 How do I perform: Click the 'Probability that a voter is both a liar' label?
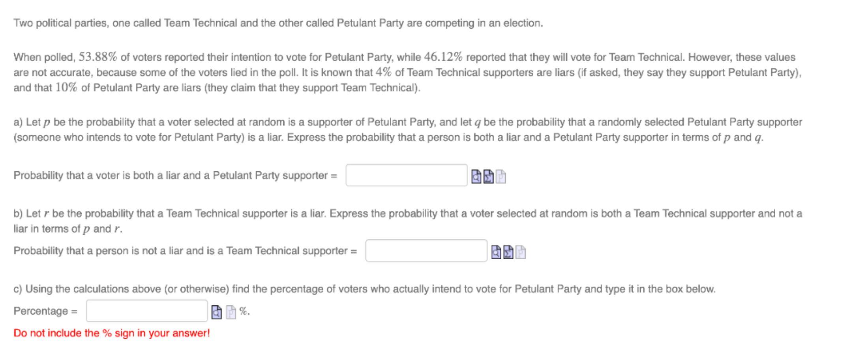[x=175, y=175]
